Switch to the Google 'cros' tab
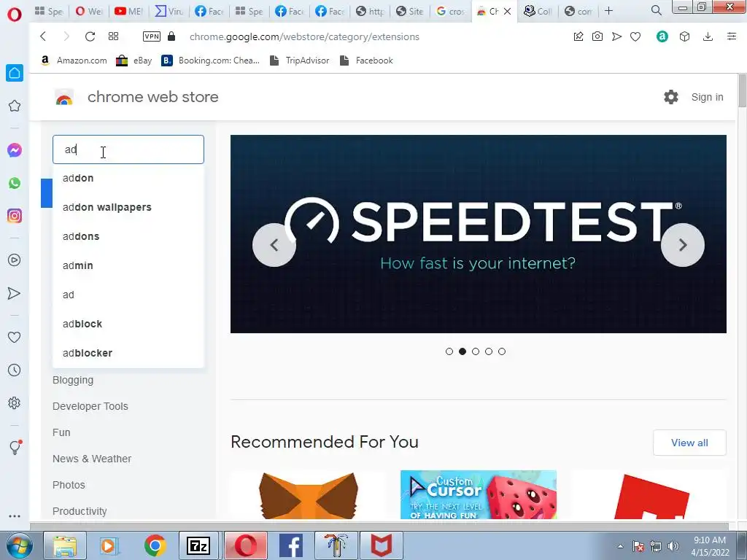This screenshot has height=560, width=747. 451,11
